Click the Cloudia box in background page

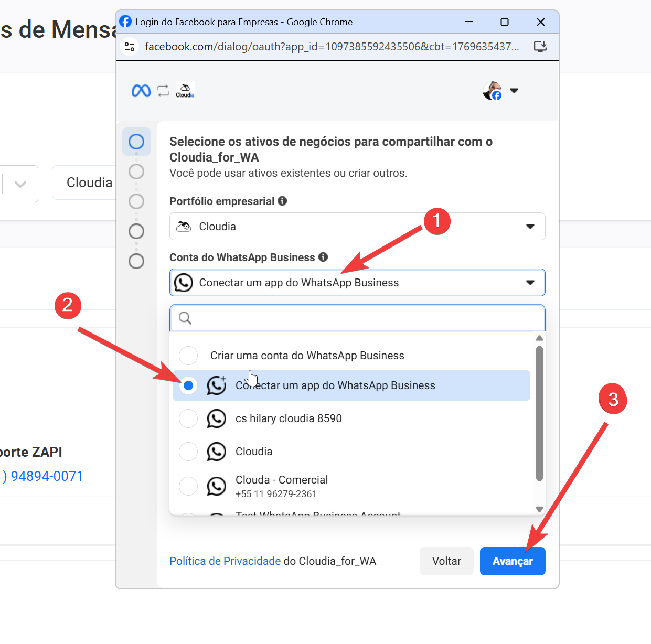click(84, 183)
